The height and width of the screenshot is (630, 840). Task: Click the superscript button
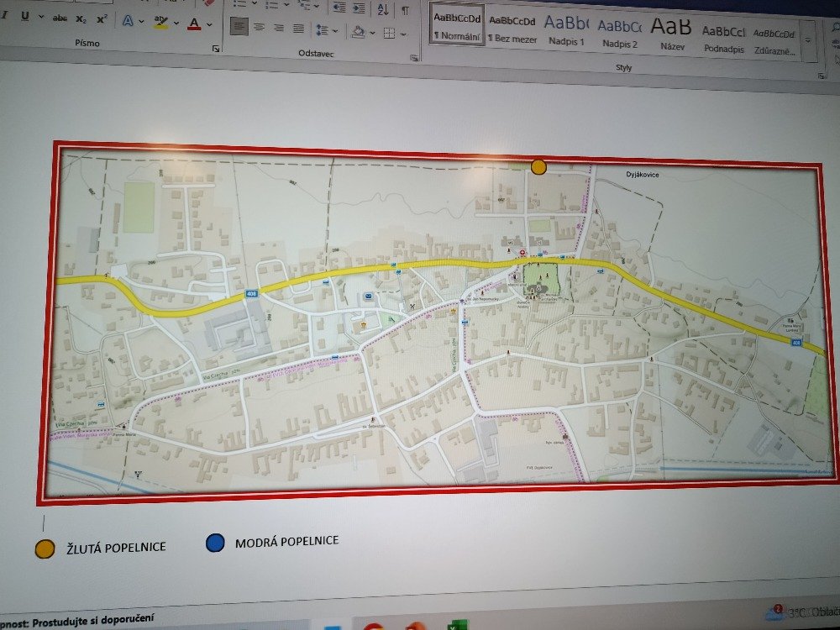102,18
